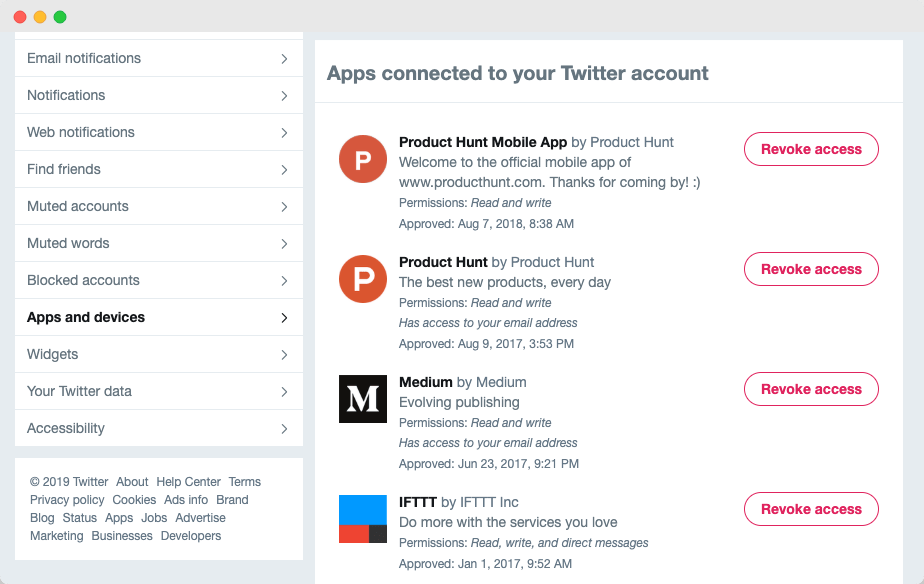Click the IFTTT app logo
The height and width of the screenshot is (584, 924).
(x=363, y=519)
